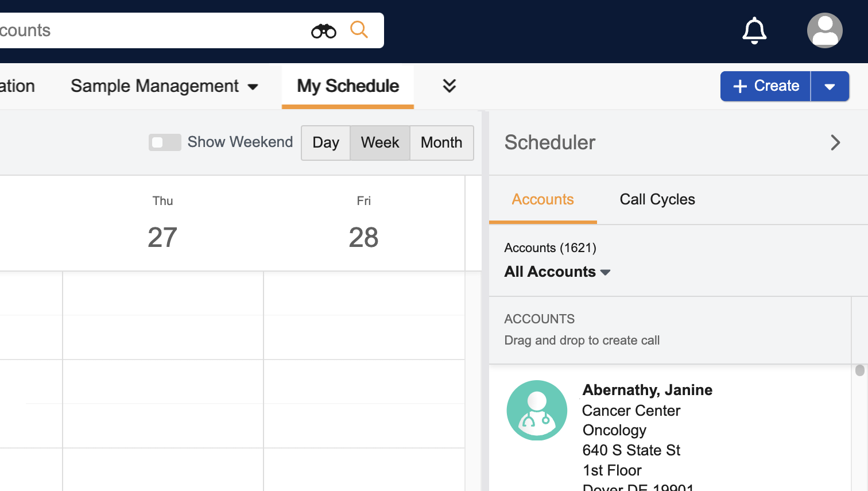Open the user profile avatar menu

[x=824, y=30]
